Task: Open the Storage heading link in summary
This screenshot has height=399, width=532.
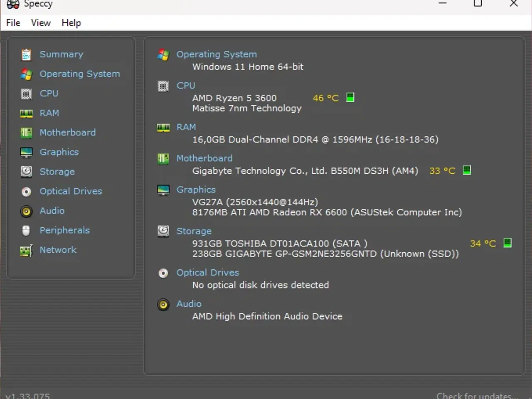Action: [194, 231]
